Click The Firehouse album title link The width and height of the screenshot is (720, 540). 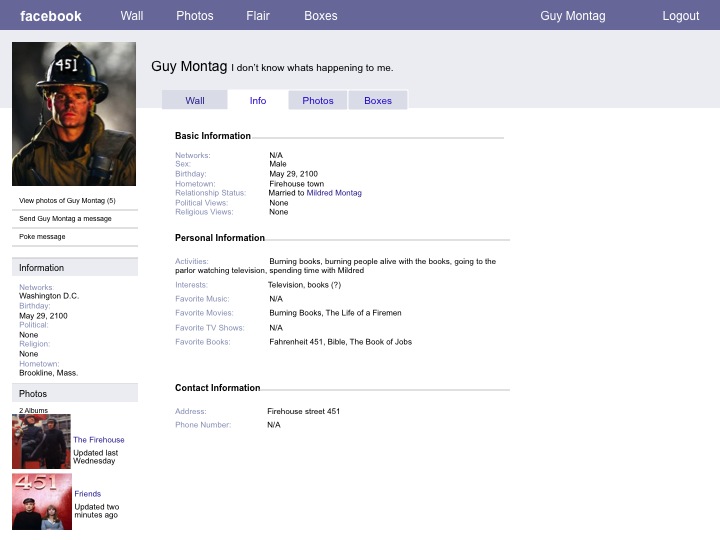[99, 440]
